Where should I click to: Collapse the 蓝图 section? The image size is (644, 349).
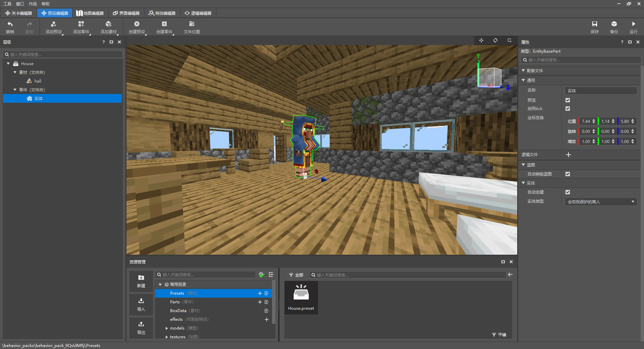point(523,165)
